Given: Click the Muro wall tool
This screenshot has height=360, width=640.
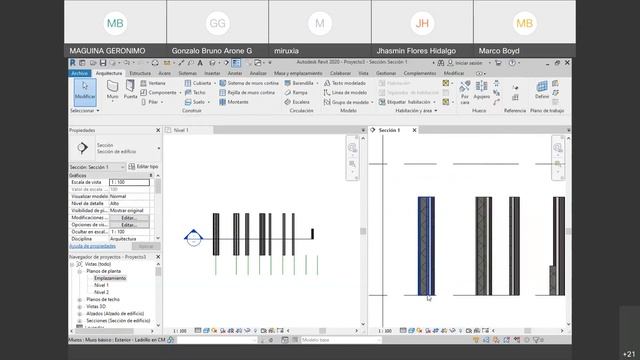Looking at the screenshot, I should tap(112, 90).
